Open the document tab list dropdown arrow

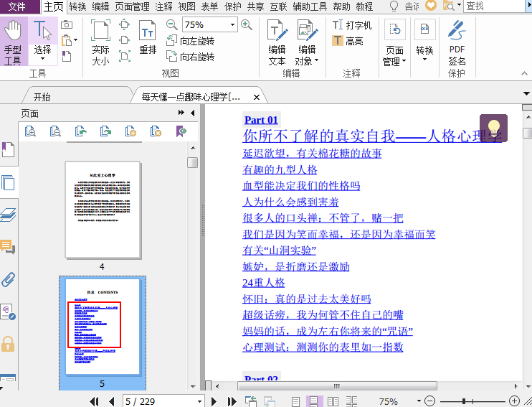pos(526,94)
